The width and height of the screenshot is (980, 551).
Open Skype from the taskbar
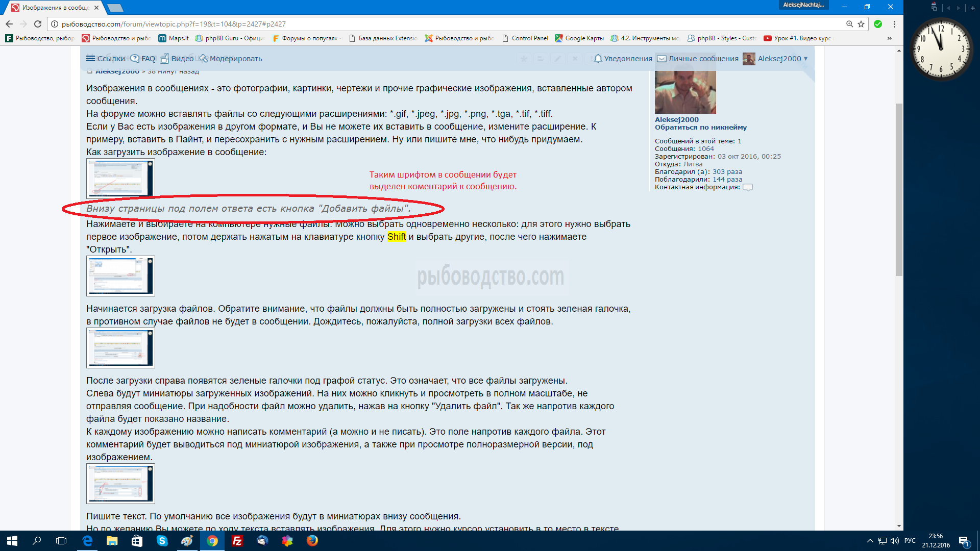[162, 541]
